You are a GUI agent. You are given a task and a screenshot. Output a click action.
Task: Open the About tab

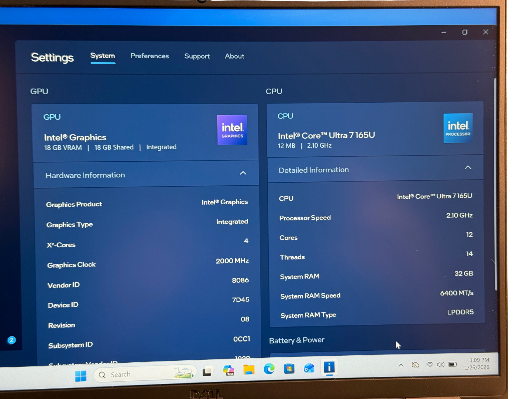[234, 56]
